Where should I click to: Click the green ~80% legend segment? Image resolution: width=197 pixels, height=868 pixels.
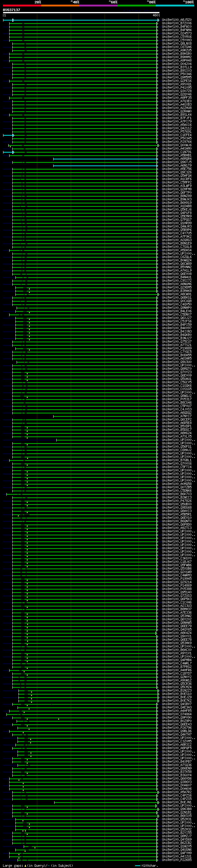[x=137, y=6]
